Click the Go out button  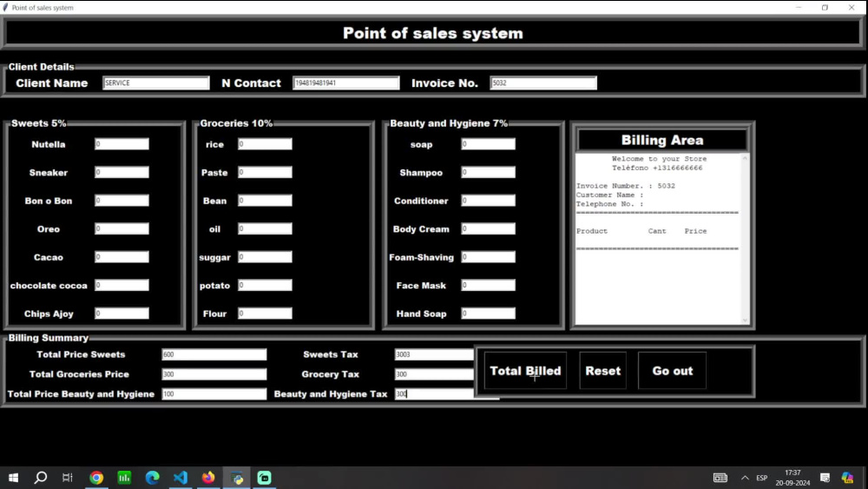(x=672, y=371)
